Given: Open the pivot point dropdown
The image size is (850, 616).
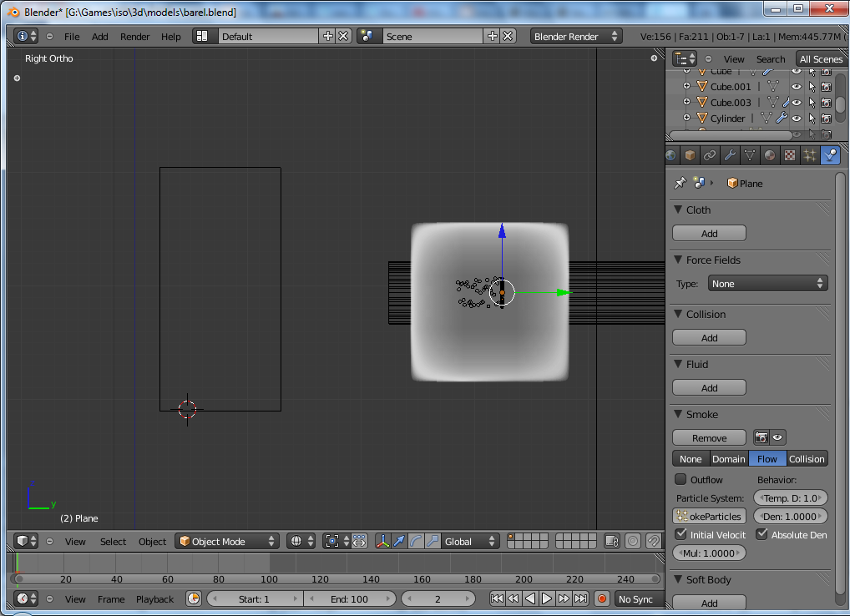Looking at the screenshot, I should pos(336,541).
